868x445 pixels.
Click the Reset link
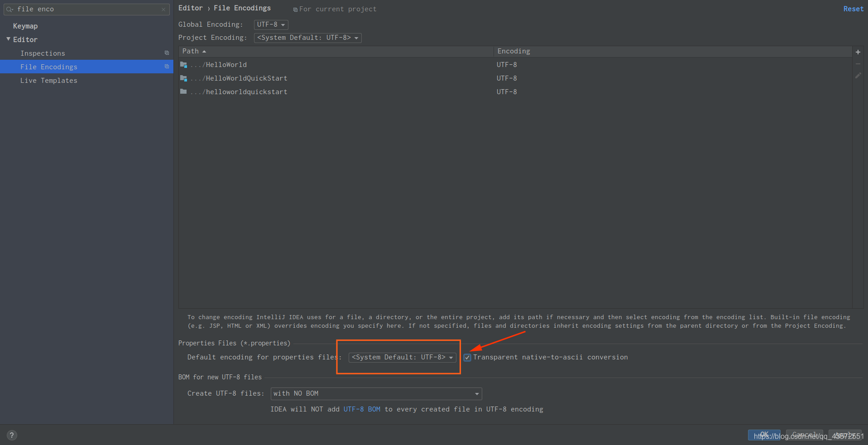[x=853, y=9]
